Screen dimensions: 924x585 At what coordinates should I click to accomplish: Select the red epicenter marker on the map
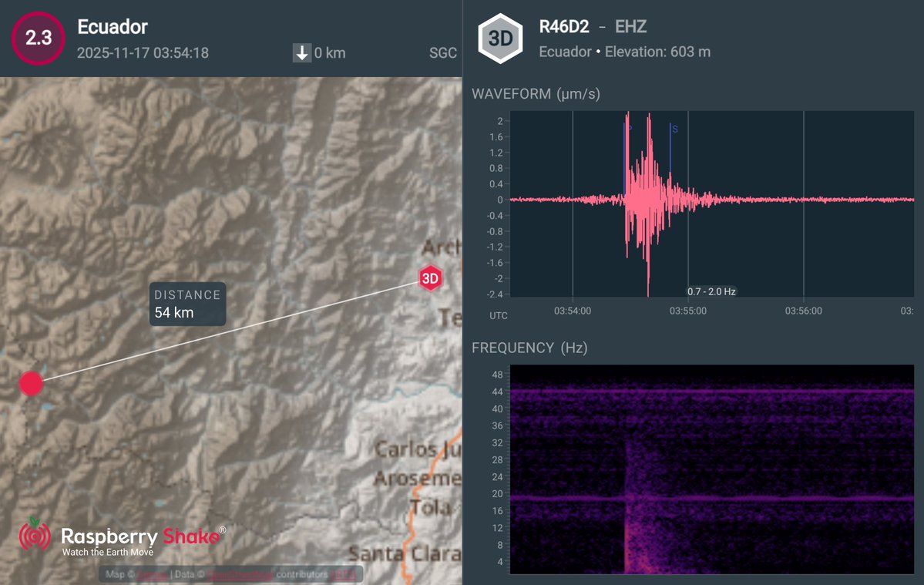click(x=32, y=383)
